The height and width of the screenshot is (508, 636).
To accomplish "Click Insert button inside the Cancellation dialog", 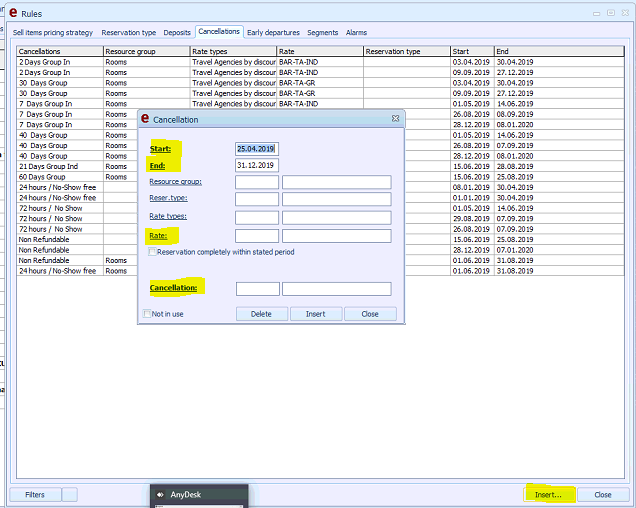I will [x=315, y=314].
